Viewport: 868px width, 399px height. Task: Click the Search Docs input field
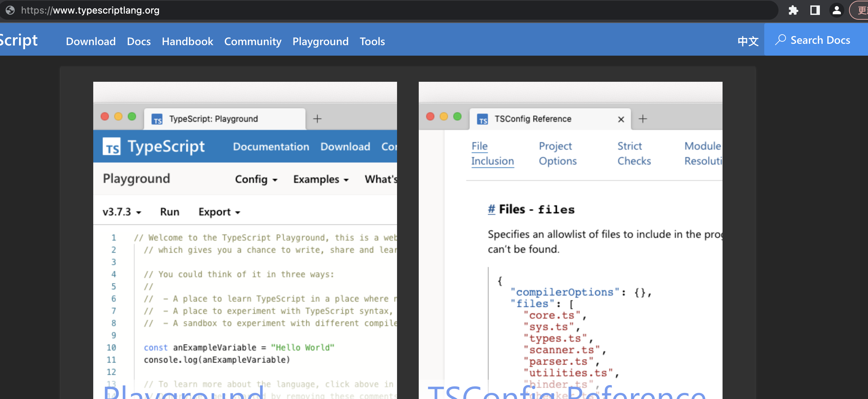820,40
